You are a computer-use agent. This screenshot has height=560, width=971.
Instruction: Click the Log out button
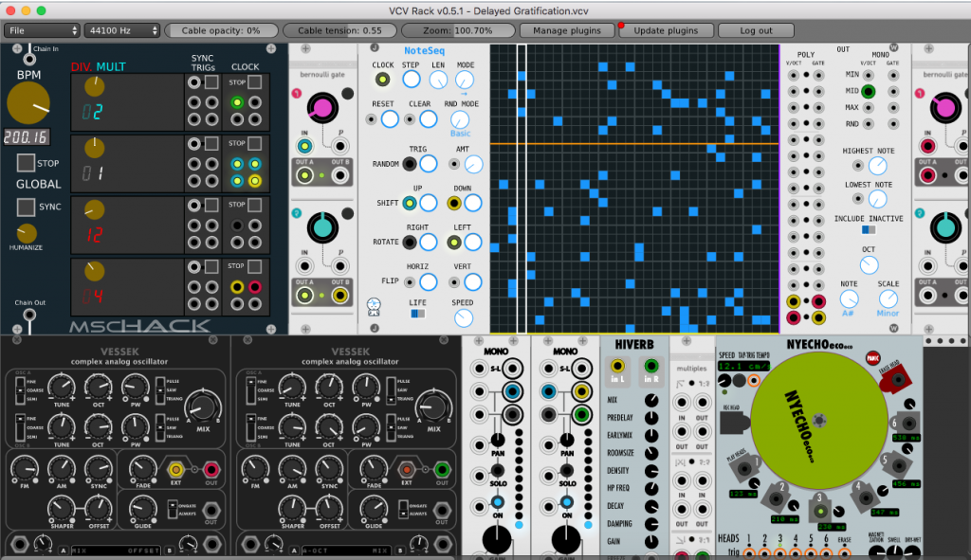pyautogui.click(x=756, y=30)
